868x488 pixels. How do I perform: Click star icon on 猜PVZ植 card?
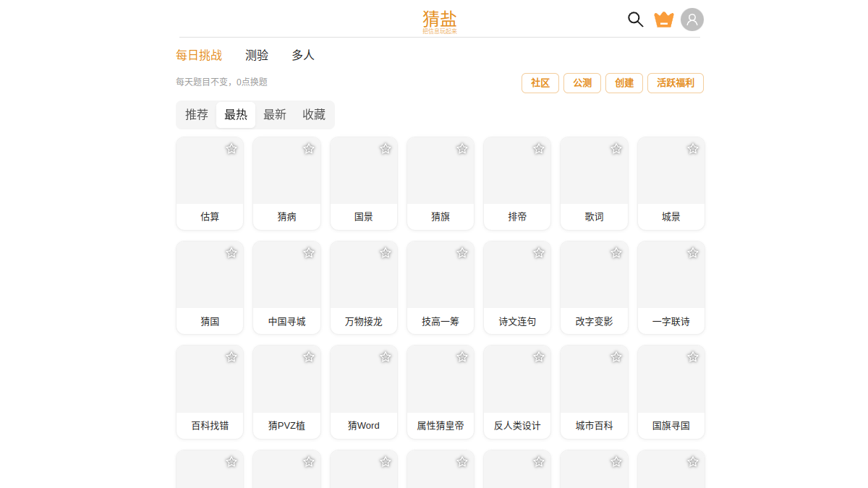tap(309, 357)
